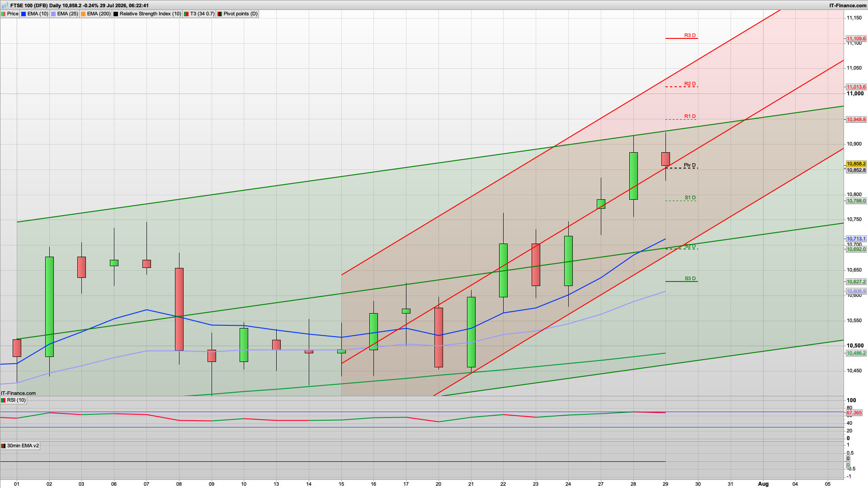The height and width of the screenshot is (488, 868).
Task: Click the 10,608.9 EMA (25) price tag
Action: [856, 291]
